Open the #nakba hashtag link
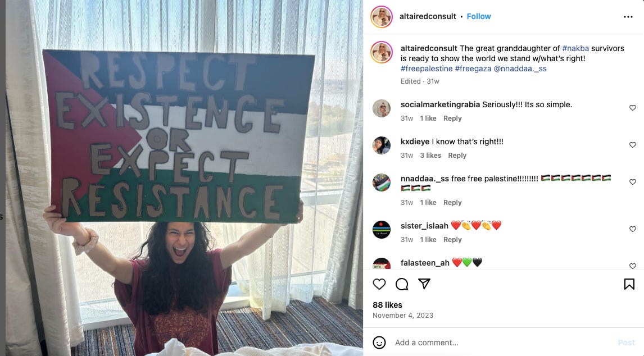 tap(575, 48)
